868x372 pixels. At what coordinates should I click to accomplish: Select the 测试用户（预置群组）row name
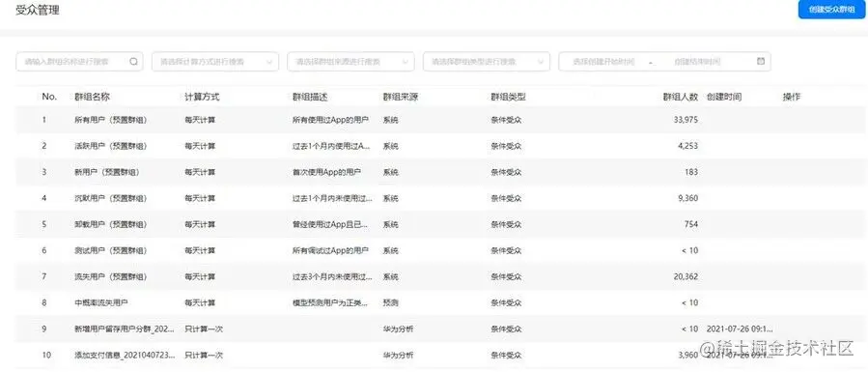tap(111, 250)
